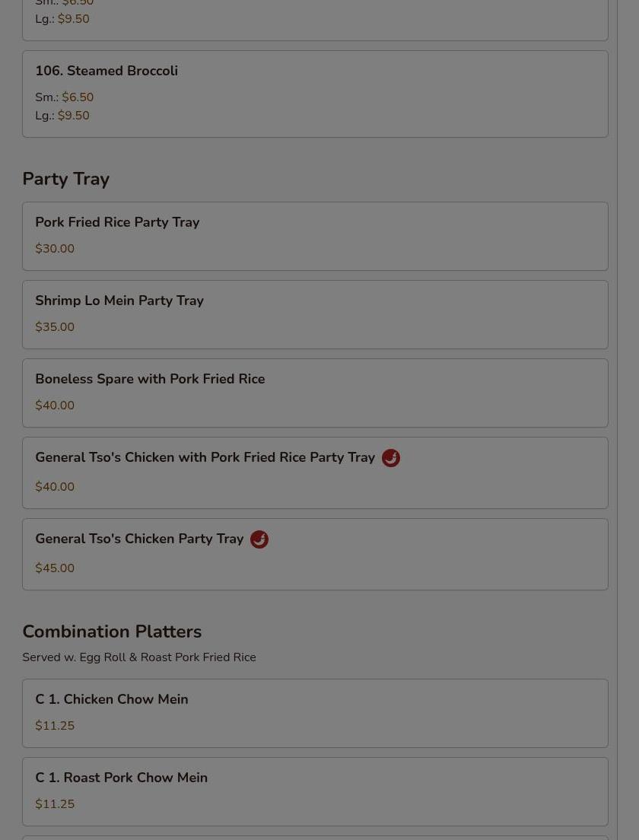Click the $35.00 Shrimp Lo Mein price
Image resolution: width=639 pixels, height=840 pixels.
[55, 327]
